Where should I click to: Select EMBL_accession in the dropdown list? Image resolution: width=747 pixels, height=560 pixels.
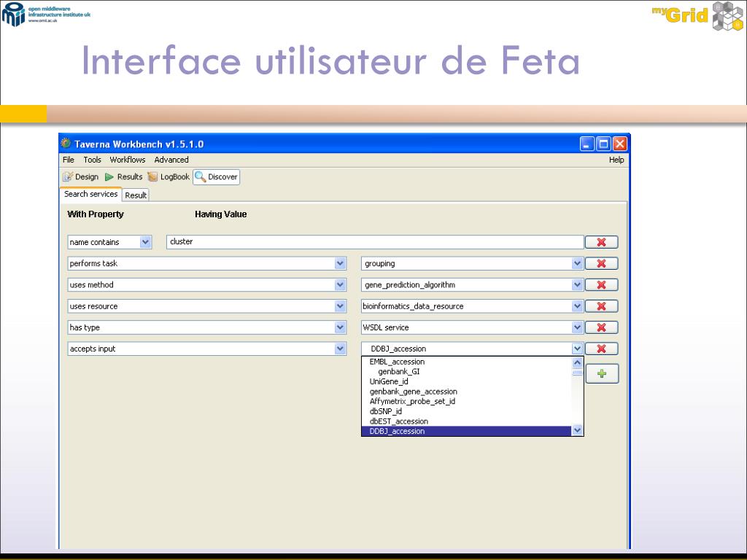coord(466,362)
